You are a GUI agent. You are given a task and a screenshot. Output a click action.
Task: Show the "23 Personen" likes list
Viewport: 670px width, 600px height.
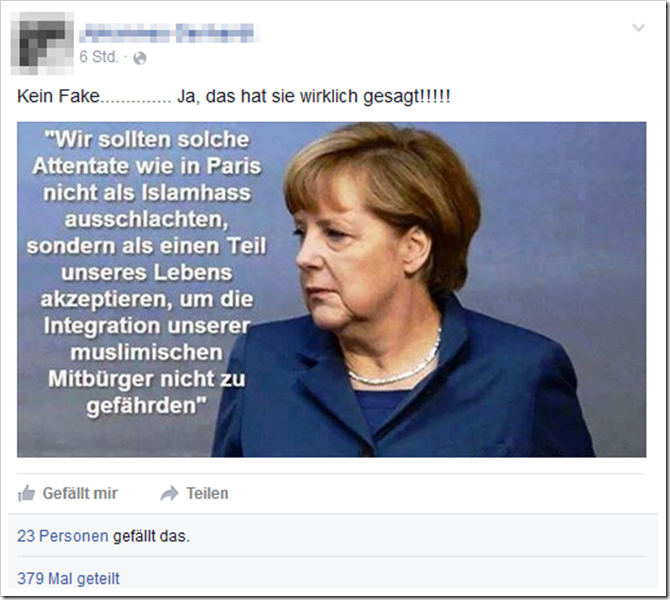(x=62, y=536)
